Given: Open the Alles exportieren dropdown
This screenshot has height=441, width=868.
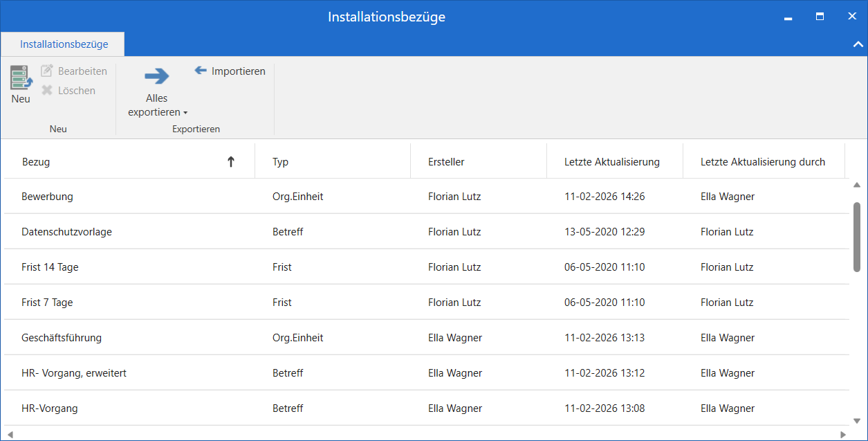Looking at the screenshot, I should coord(185,113).
